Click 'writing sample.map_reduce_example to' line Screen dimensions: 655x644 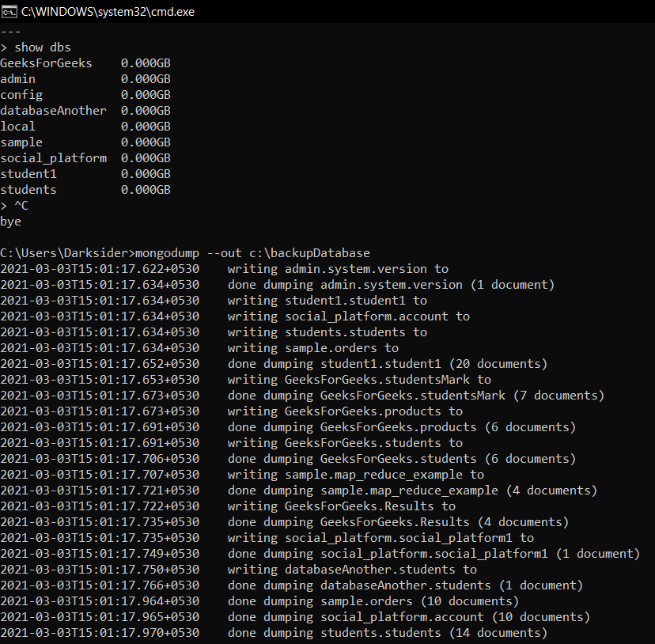click(356, 475)
